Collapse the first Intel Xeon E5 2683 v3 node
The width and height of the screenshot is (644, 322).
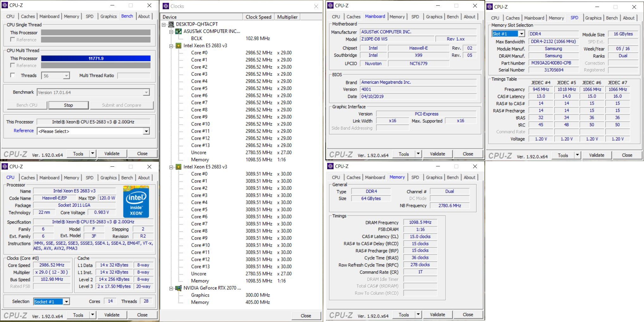[171, 46]
